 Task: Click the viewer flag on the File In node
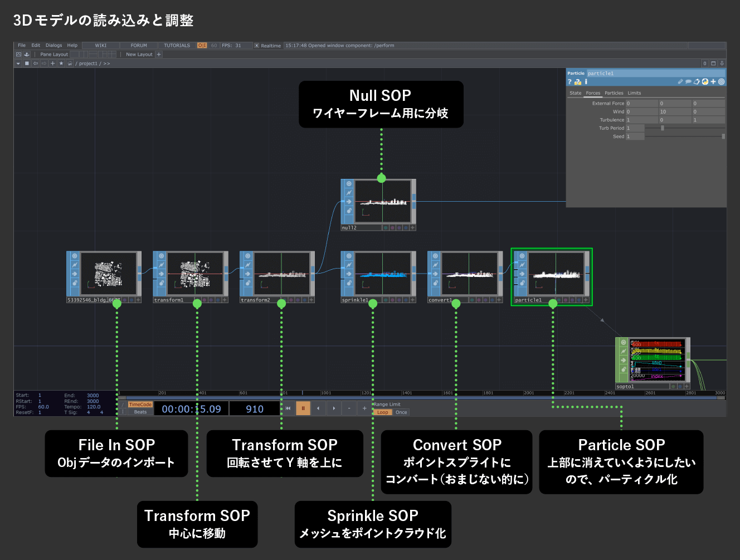coord(75,256)
